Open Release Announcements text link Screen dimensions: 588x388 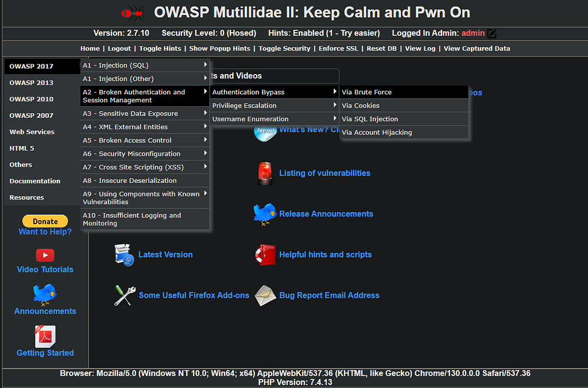326,214
